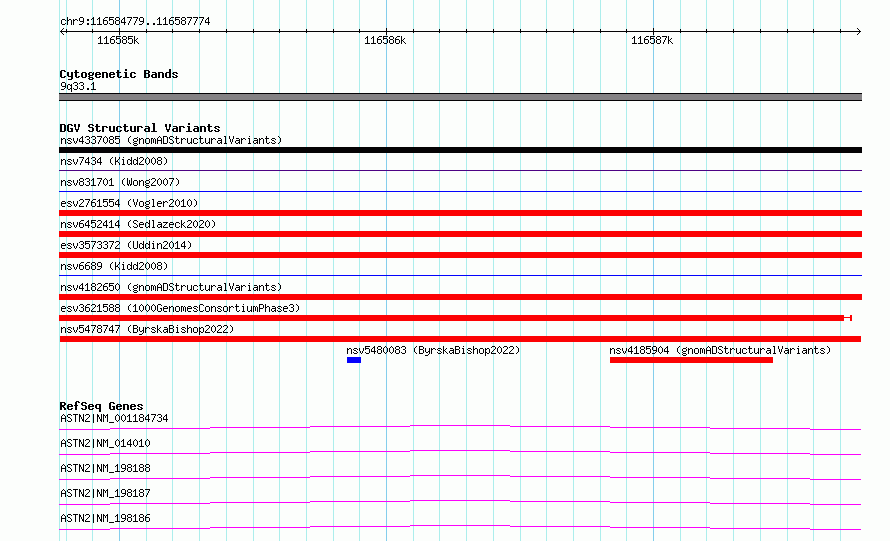Click the left arrow on coordinate ruler
890x541 pixels.
(62, 31)
